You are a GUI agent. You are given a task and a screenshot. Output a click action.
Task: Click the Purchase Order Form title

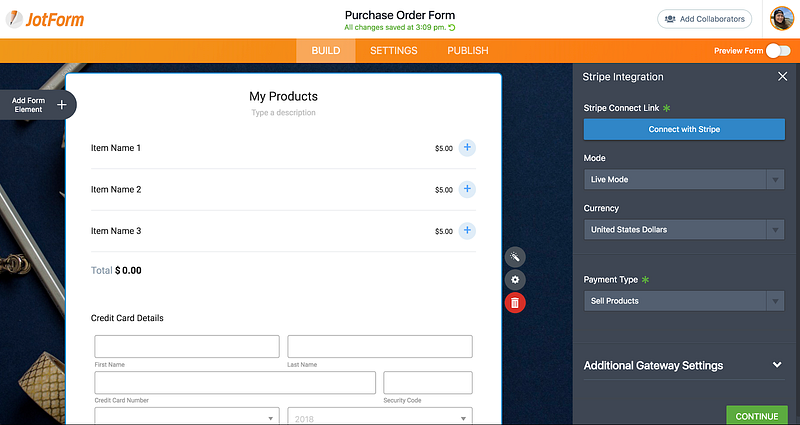tap(400, 15)
